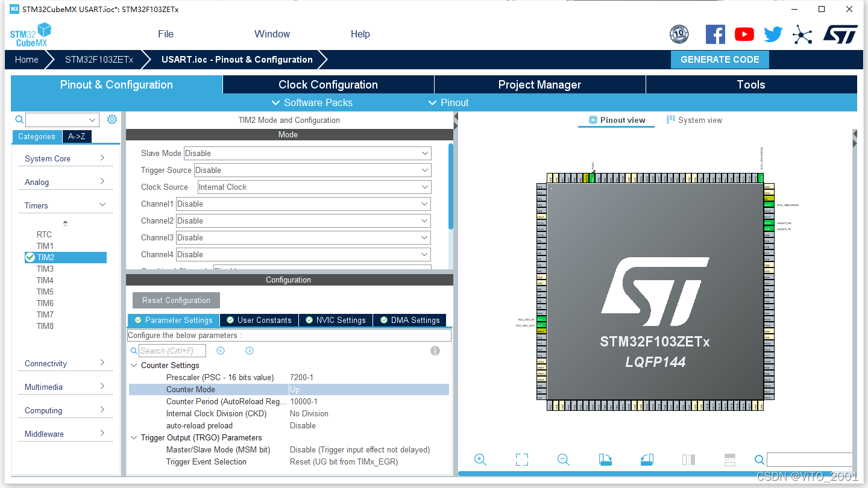This screenshot has width=868, height=488.
Task: Open ST YouTube channel icon
Action: coord(744,34)
